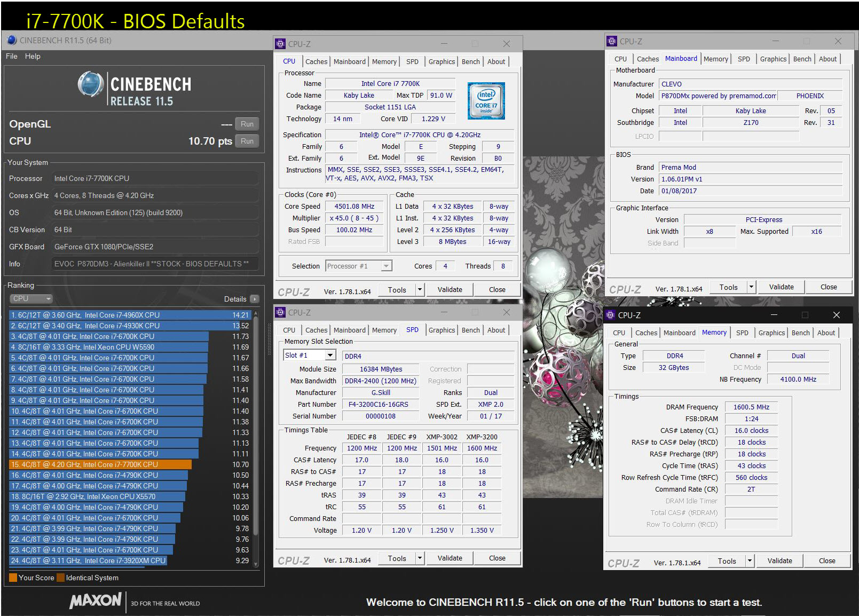Image resolution: width=859 pixels, height=616 pixels.
Task: Click Validate in the memory timings window
Action: (780, 560)
